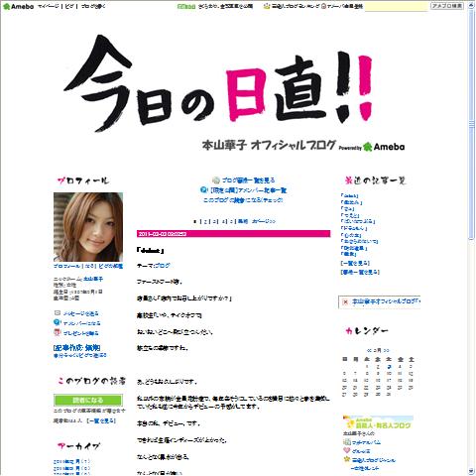This screenshot has width=476, height=476.
Task: Click the gift present icon in profile
Action: click(x=58, y=332)
